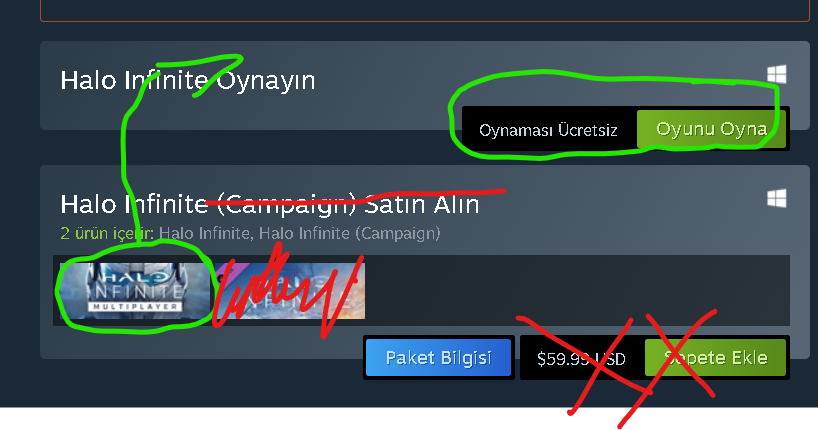Image resolution: width=818 pixels, height=430 pixels.
Task: Click empty area of the dark thumbnail strip
Action: pyautogui.click(x=574, y=291)
